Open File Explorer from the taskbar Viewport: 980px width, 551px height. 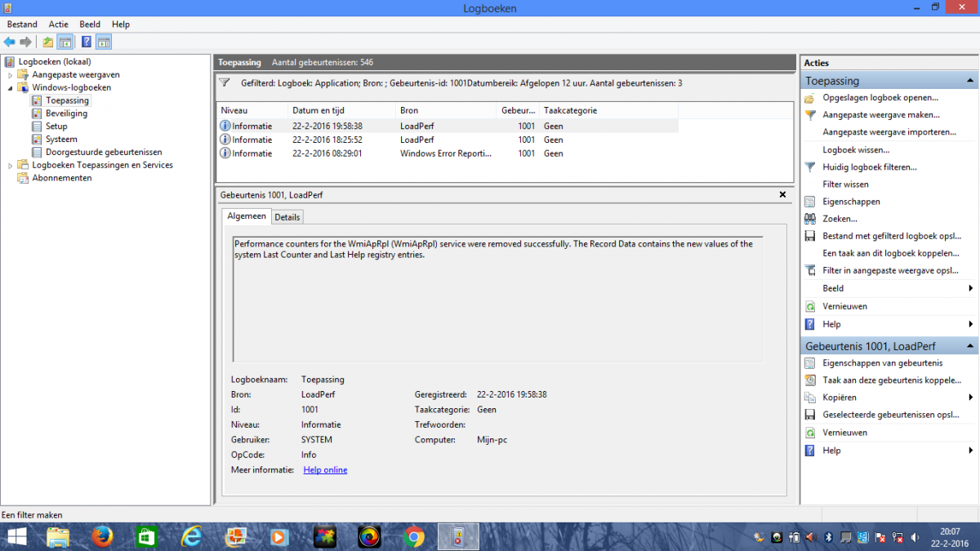tap(58, 537)
